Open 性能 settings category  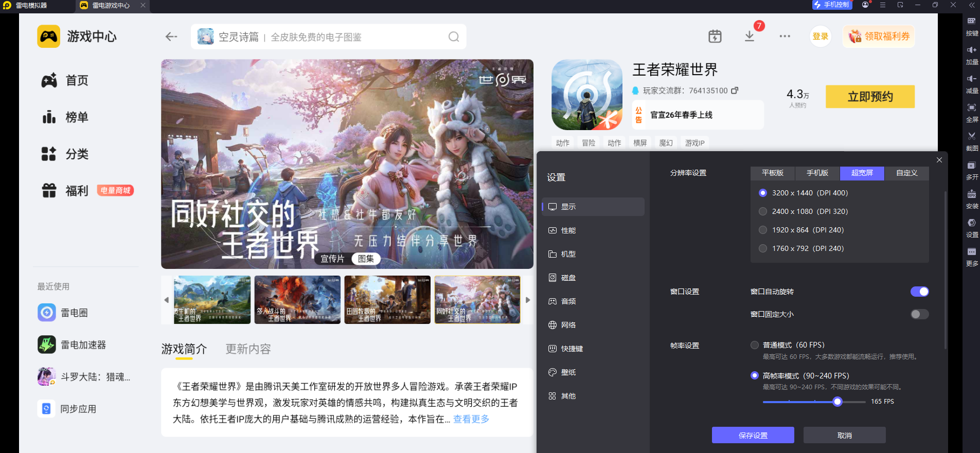[x=593, y=230]
